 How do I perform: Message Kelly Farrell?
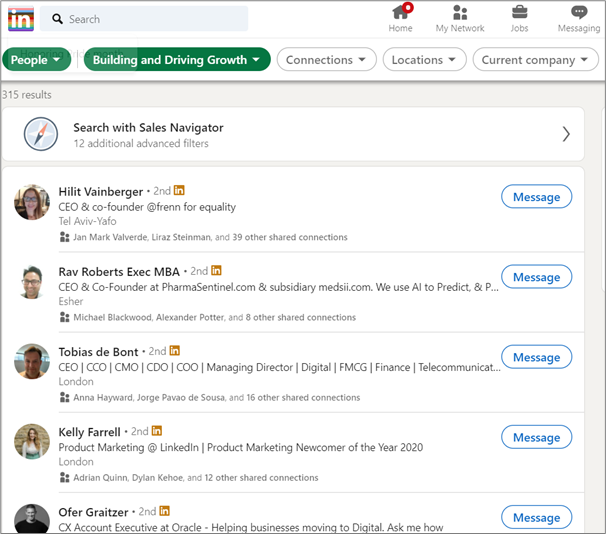pyautogui.click(x=536, y=437)
